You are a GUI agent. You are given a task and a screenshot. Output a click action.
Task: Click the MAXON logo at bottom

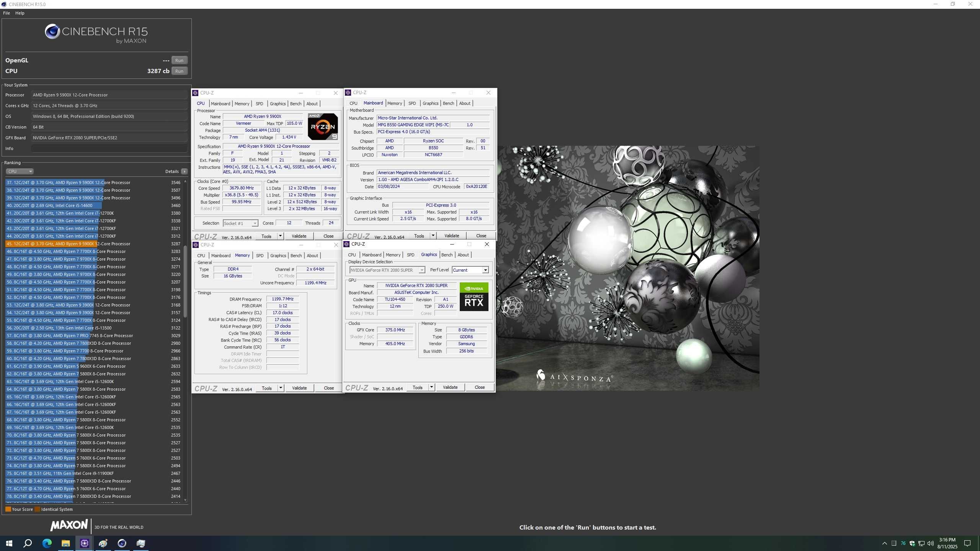[x=69, y=525]
